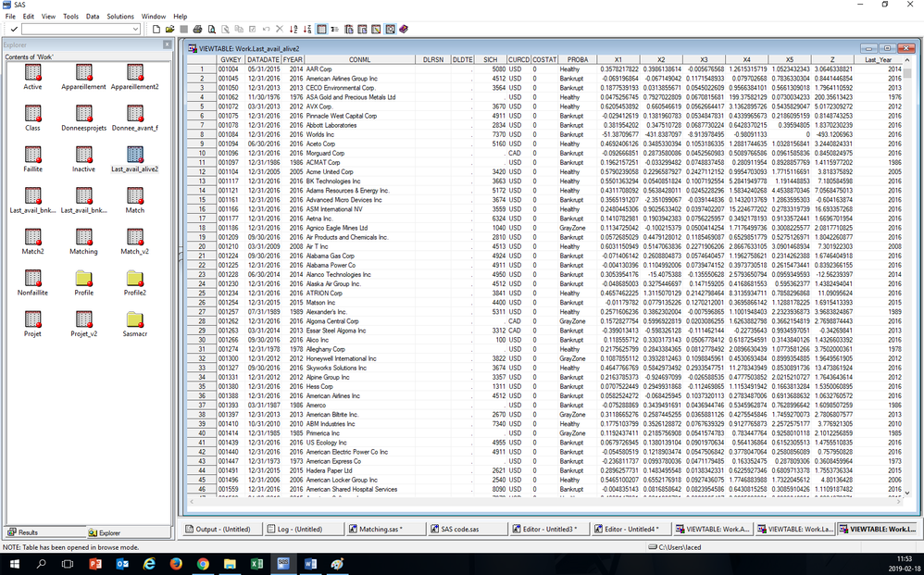Open the Faillite dataset icon
The height and width of the screenshot is (575, 924).
click(32, 155)
